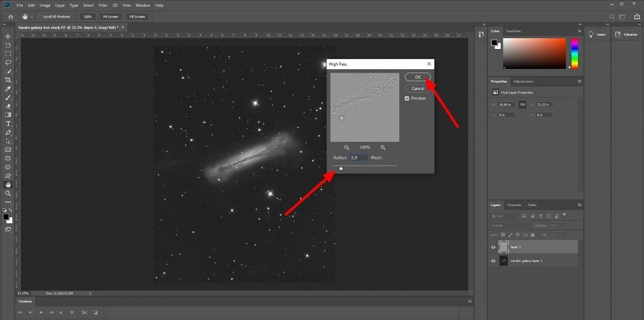
Task: Select the Lasso tool
Action: tap(8, 62)
